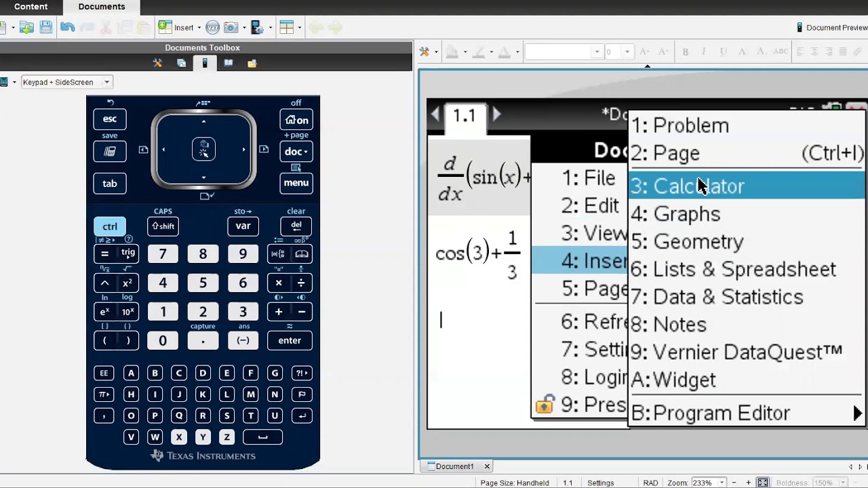Toggle the ctrl key on keypad
This screenshot has width=868, height=488.
click(x=110, y=227)
